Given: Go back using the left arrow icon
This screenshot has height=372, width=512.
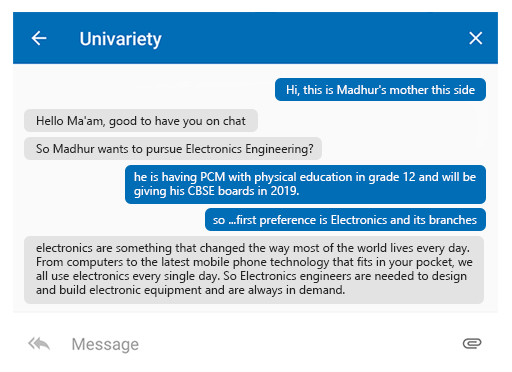Looking at the screenshot, I should [x=39, y=38].
